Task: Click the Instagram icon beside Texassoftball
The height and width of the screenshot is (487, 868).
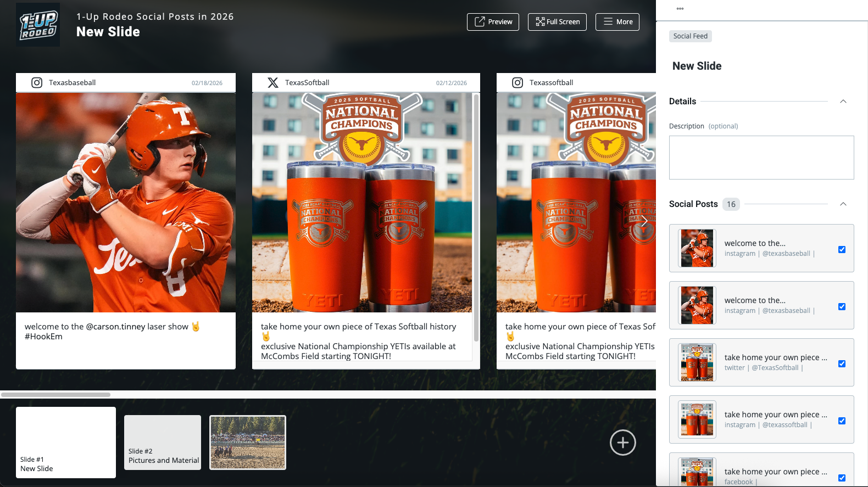Action: click(518, 83)
